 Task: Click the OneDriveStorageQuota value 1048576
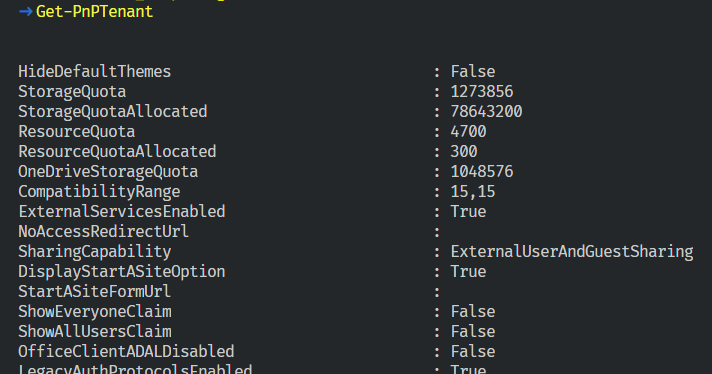[x=482, y=172]
